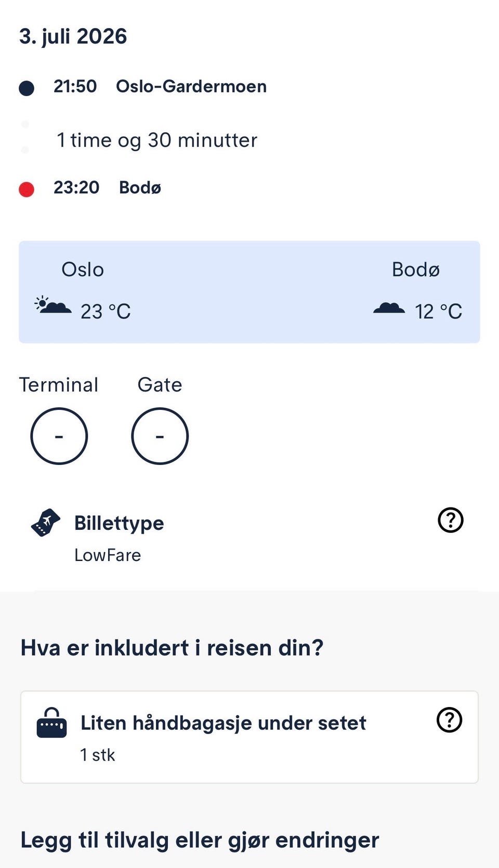Screen dimensions: 499x868
Task: Tap the flight duration 1 time og 30 minutter
Action: [157, 140]
